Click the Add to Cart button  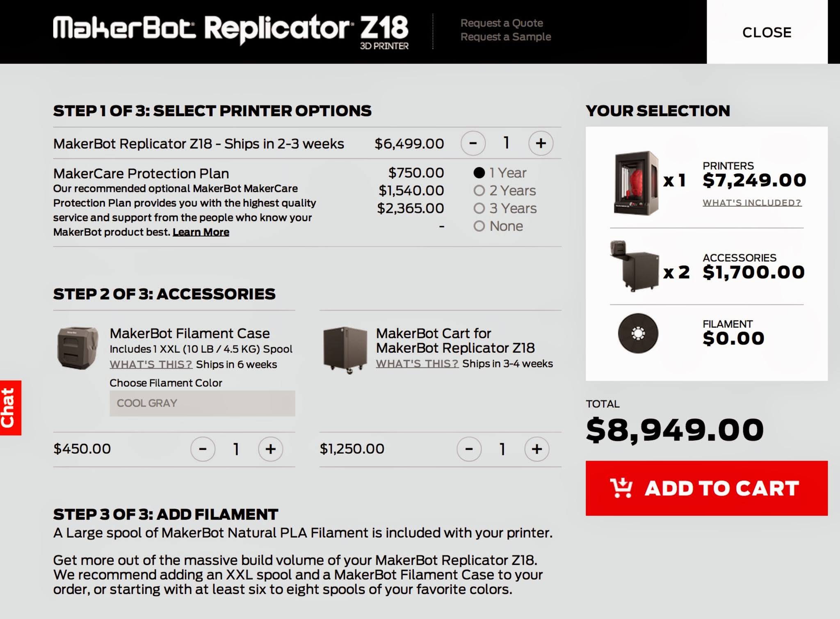[x=706, y=488]
